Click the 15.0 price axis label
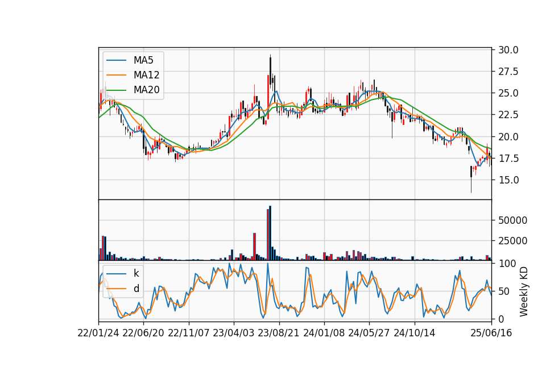546x392 pixels. (x=508, y=180)
